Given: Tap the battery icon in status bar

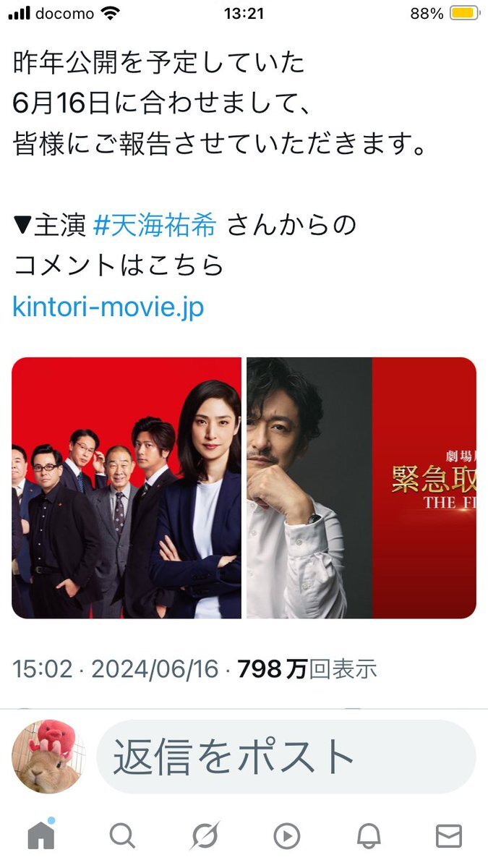Looking at the screenshot, I should click(464, 13).
